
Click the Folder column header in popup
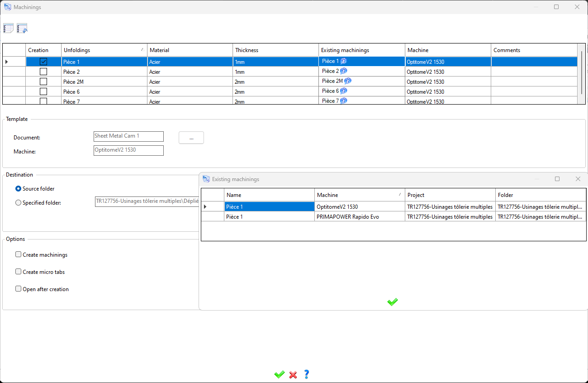click(541, 195)
